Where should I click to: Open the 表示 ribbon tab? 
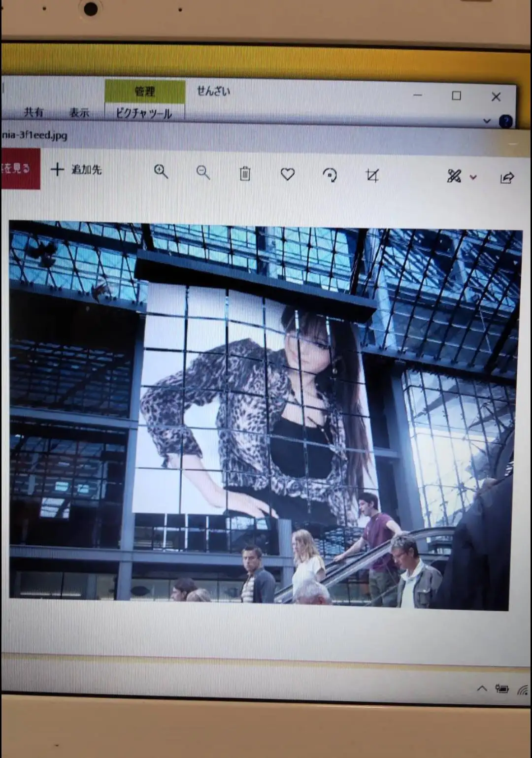79,112
